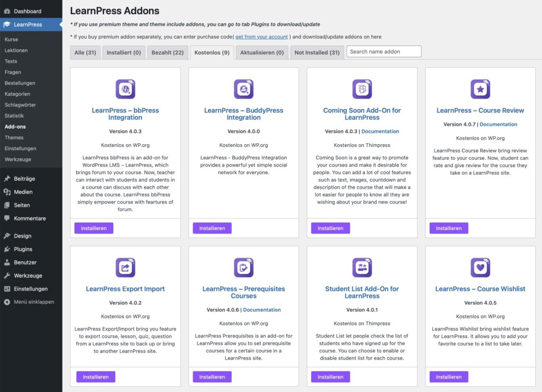Open Kategorien in the LearnPress submenu

click(x=17, y=94)
